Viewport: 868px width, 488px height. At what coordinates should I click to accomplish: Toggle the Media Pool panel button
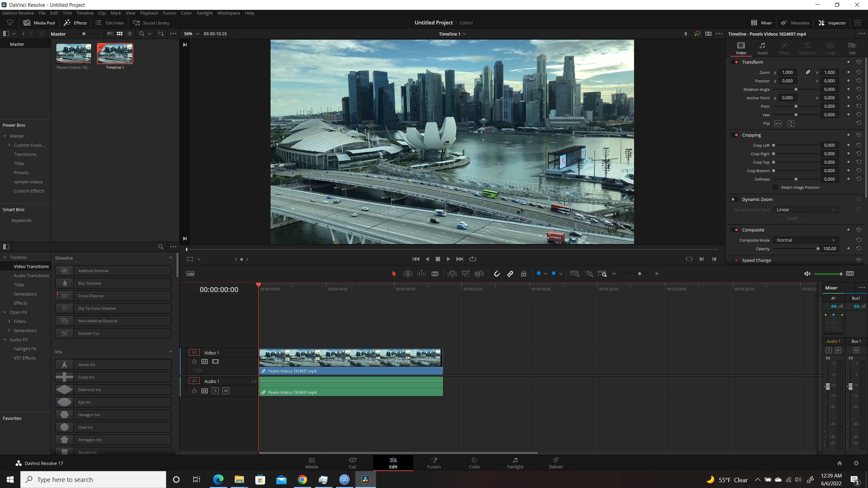[39, 23]
